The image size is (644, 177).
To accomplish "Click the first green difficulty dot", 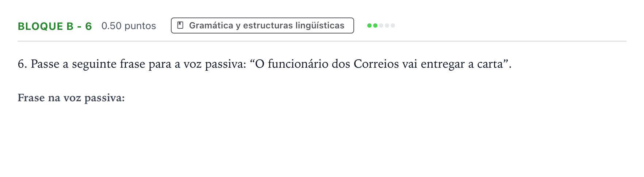I will (369, 25).
